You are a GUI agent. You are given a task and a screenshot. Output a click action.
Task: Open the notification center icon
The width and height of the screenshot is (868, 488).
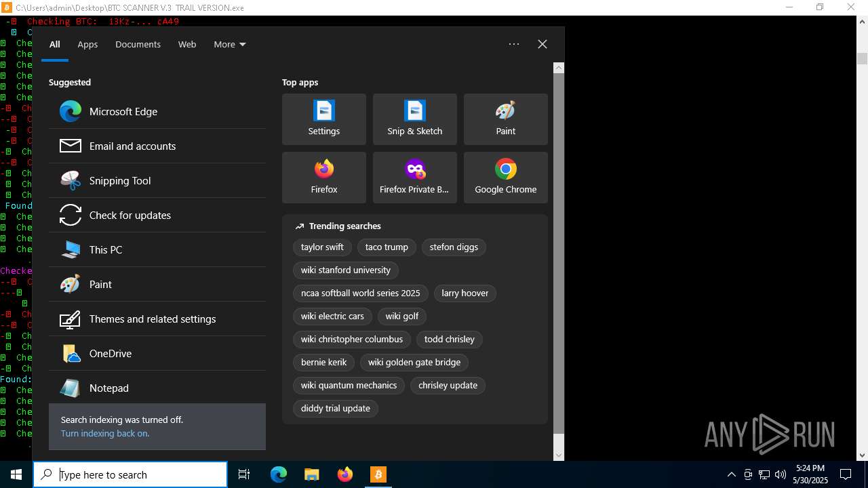(x=846, y=474)
